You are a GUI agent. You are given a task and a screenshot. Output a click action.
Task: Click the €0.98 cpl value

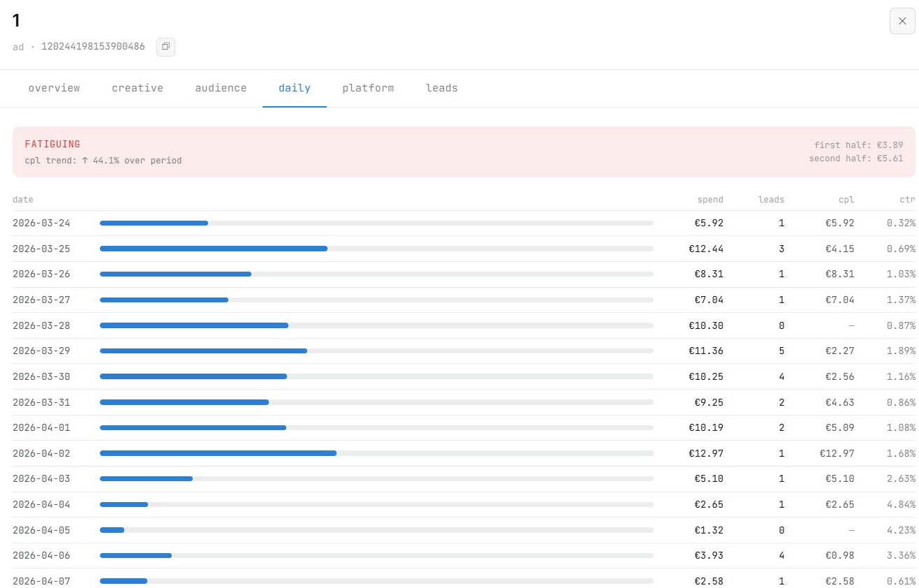click(839, 555)
